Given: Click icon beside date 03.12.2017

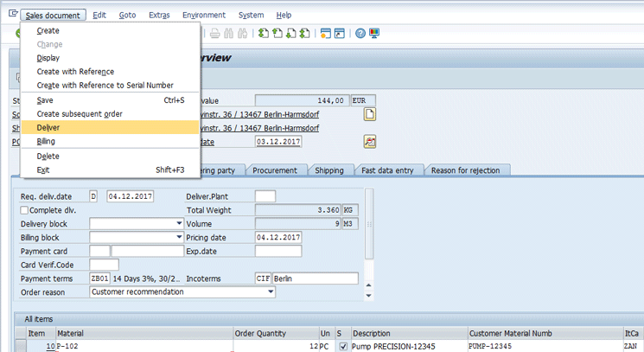Looking at the screenshot, I should pos(370,142).
